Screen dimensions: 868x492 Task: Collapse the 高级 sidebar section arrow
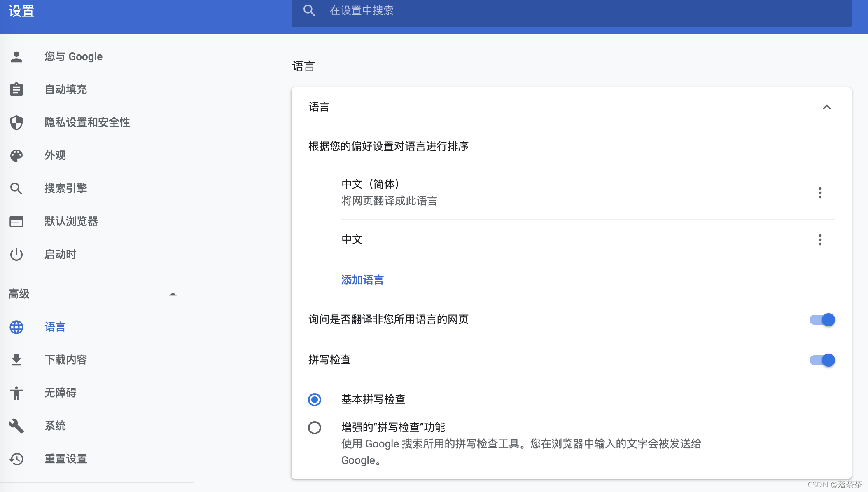click(x=173, y=294)
